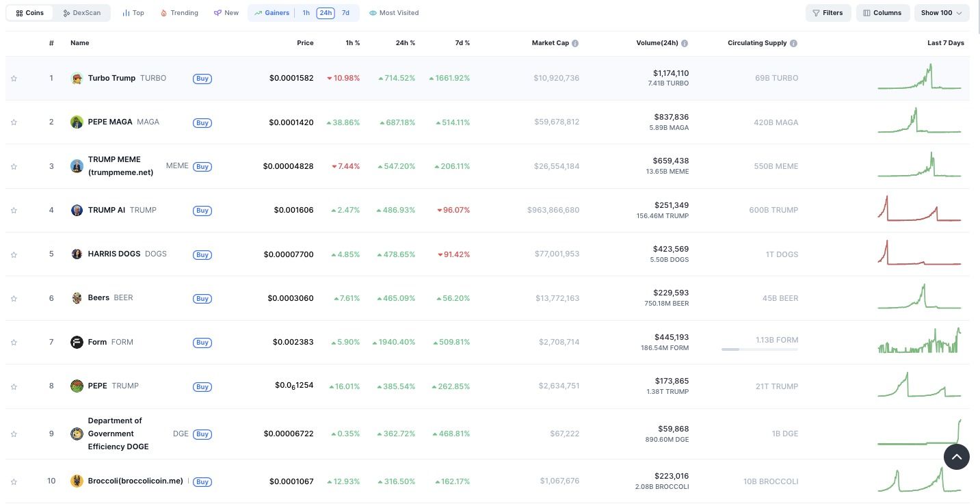This screenshot has height=504, width=980.
Task: Open the Show 100 rows dropdown
Action: coord(941,13)
